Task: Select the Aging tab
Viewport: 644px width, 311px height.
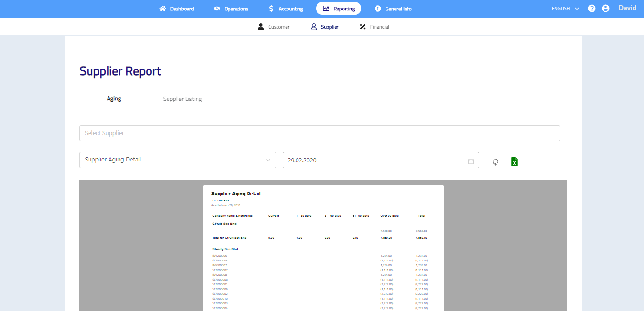Action: [x=114, y=99]
